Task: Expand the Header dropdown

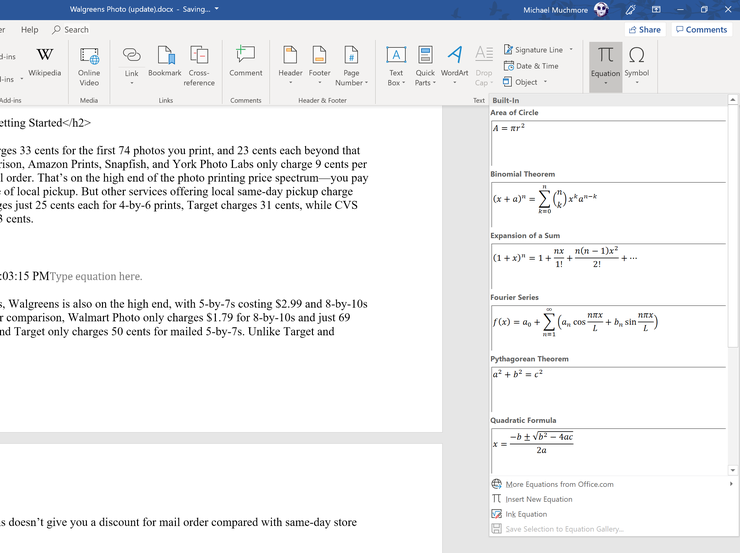Action: tap(290, 82)
